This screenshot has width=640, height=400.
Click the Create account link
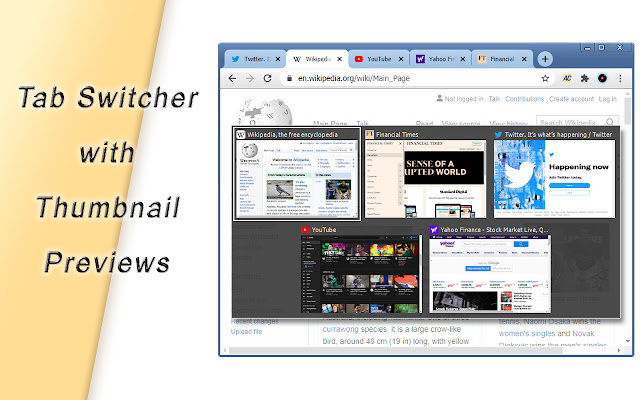point(571,99)
